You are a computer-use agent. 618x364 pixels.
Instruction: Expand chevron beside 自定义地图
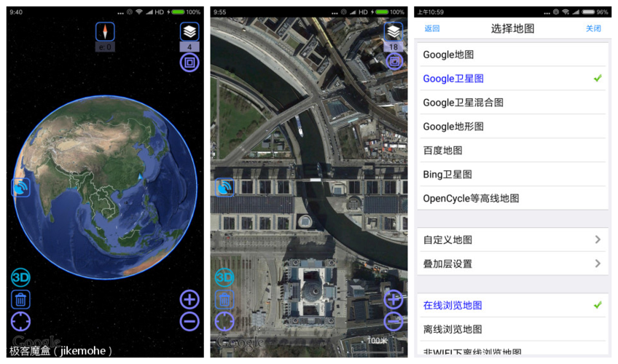598,240
